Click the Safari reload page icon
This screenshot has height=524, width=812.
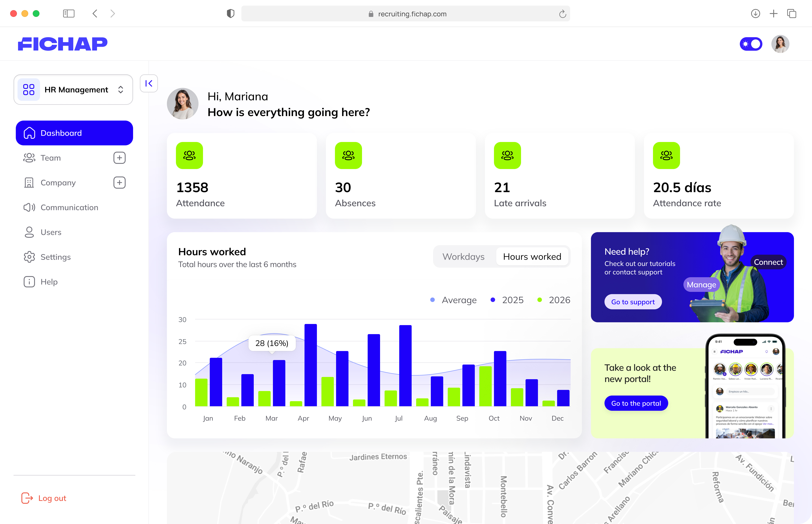(x=562, y=14)
